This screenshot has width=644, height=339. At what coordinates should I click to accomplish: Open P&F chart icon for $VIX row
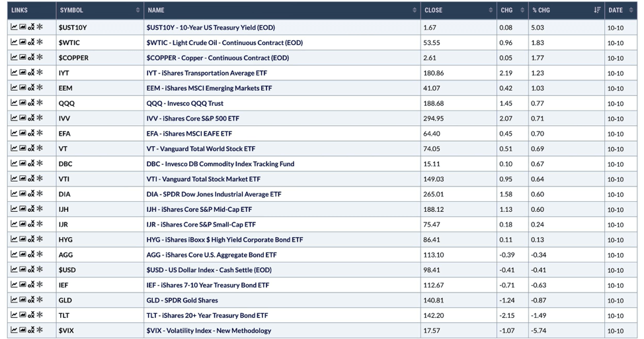click(31, 330)
